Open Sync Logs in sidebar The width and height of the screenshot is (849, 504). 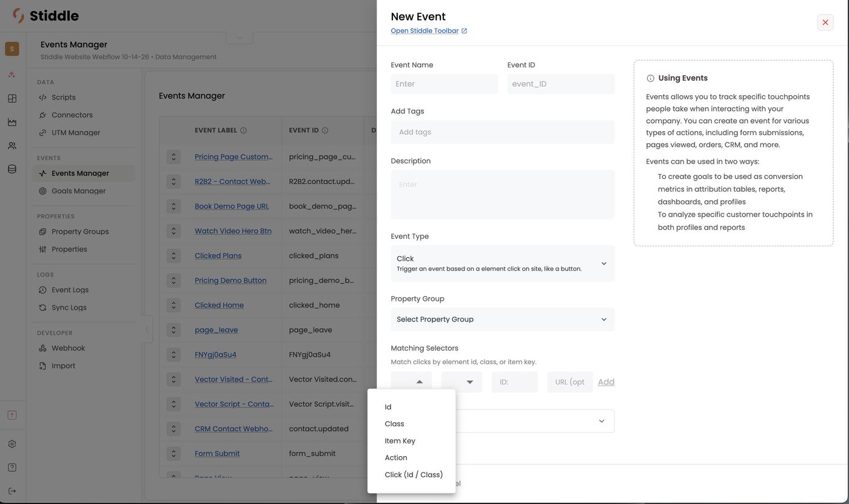click(84, 307)
